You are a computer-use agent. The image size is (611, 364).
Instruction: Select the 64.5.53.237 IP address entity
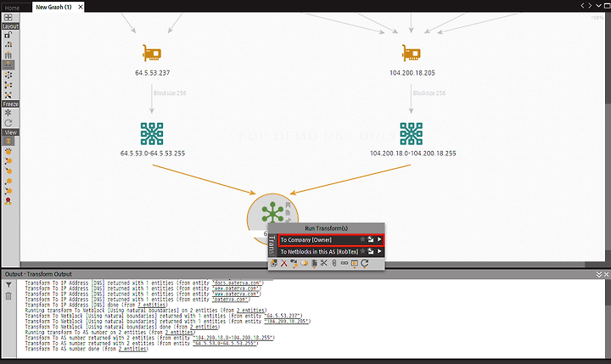(x=152, y=53)
